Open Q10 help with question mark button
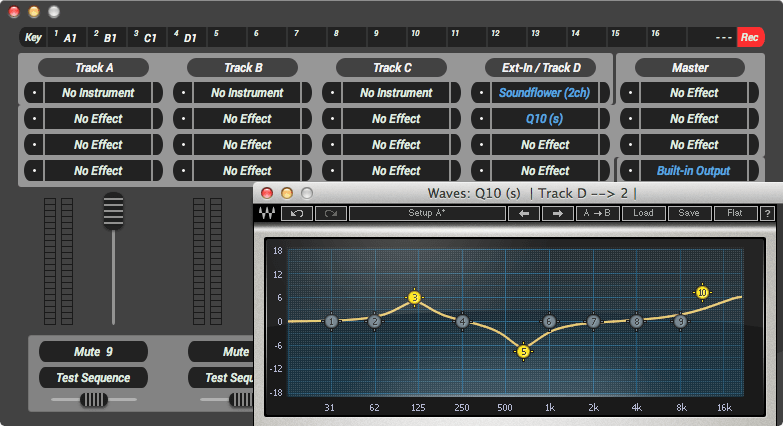The width and height of the screenshot is (783, 426). [768, 213]
